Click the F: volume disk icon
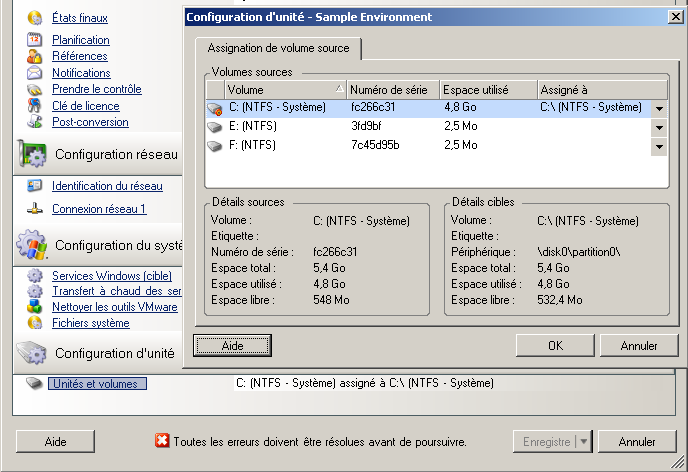 pos(215,146)
